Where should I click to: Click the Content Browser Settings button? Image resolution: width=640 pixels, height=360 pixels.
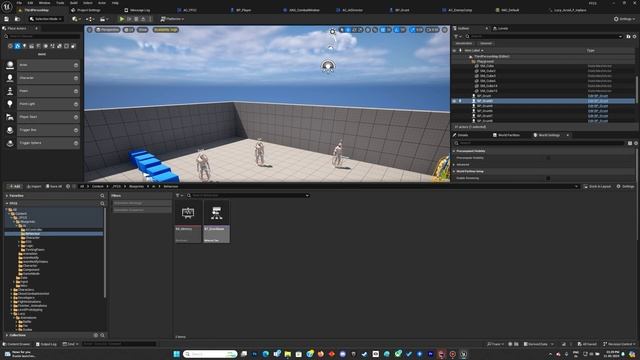(x=625, y=187)
